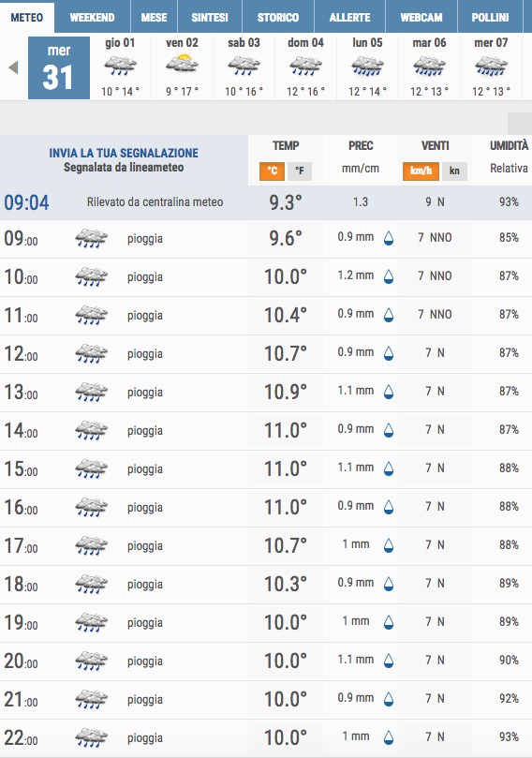Image resolution: width=532 pixels, height=758 pixels.
Task: Click the 10.9° temperature at 13:00
Action: pyautogui.click(x=286, y=392)
